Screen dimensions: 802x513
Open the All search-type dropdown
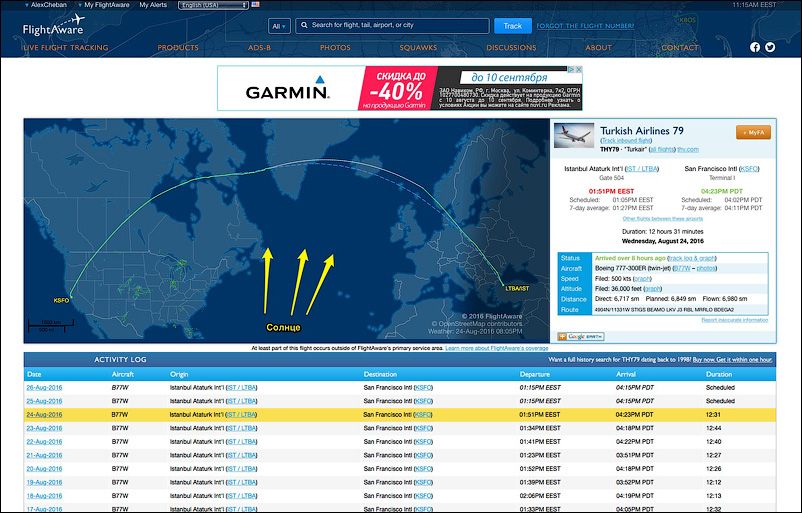(279, 26)
